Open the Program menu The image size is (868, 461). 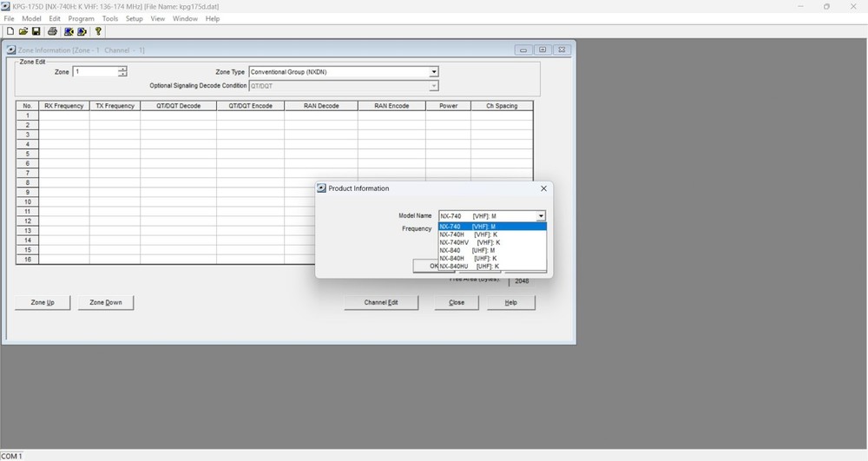(81, 18)
